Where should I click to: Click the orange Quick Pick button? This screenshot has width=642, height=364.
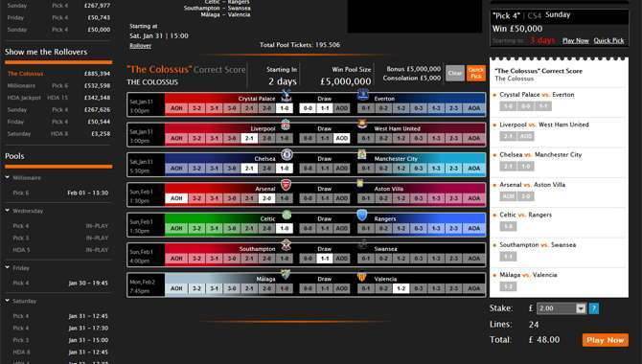pos(476,74)
